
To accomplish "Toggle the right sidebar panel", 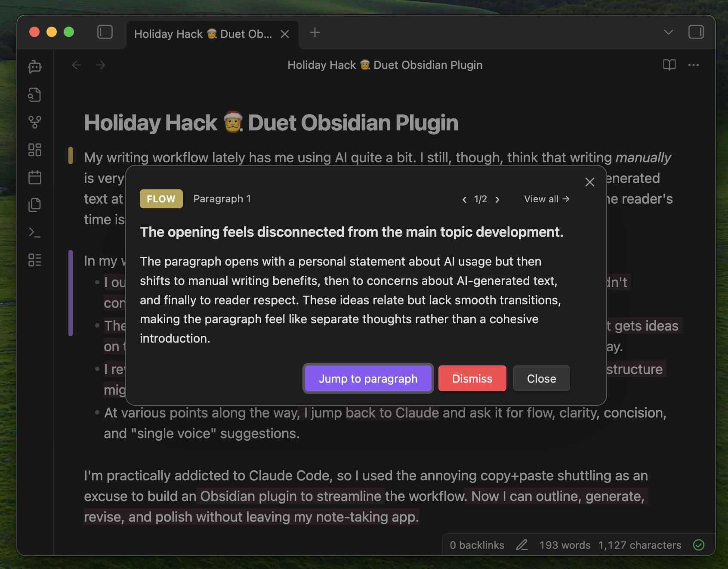I will pyautogui.click(x=696, y=32).
